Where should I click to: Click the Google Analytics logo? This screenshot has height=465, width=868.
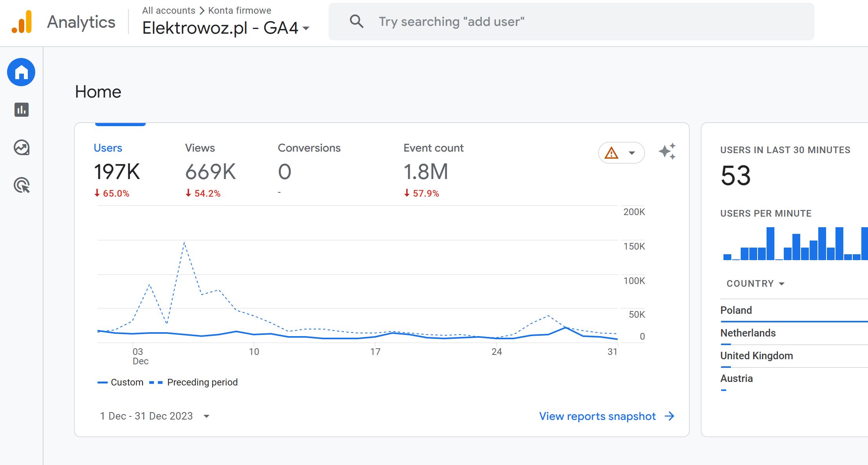(x=22, y=22)
